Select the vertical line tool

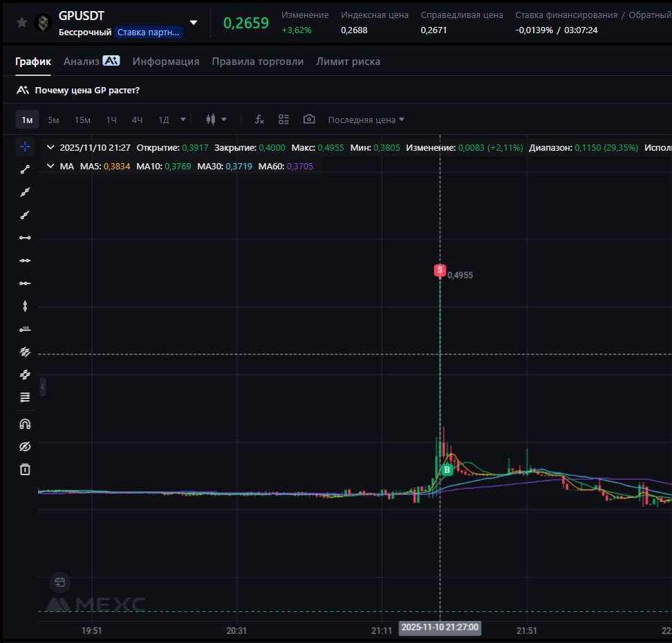[25, 306]
